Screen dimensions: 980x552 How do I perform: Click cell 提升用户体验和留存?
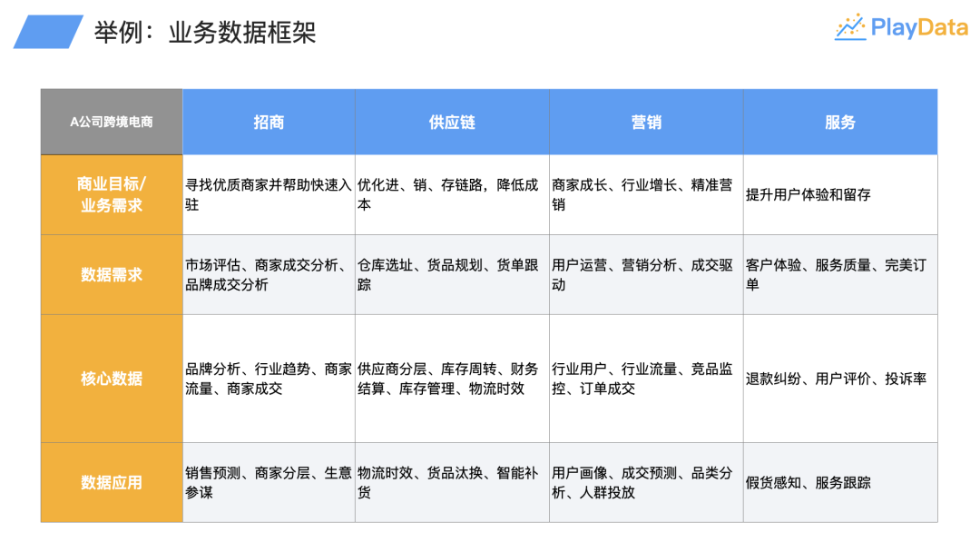[840, 194]
